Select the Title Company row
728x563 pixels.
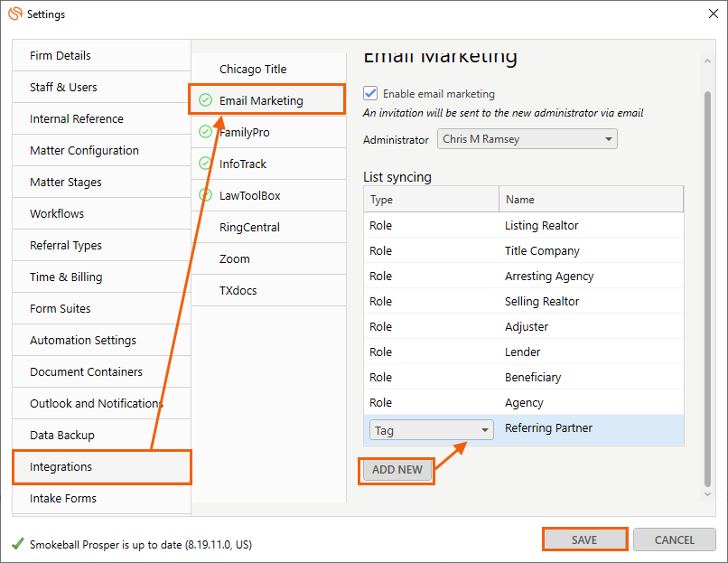[524, 251]
